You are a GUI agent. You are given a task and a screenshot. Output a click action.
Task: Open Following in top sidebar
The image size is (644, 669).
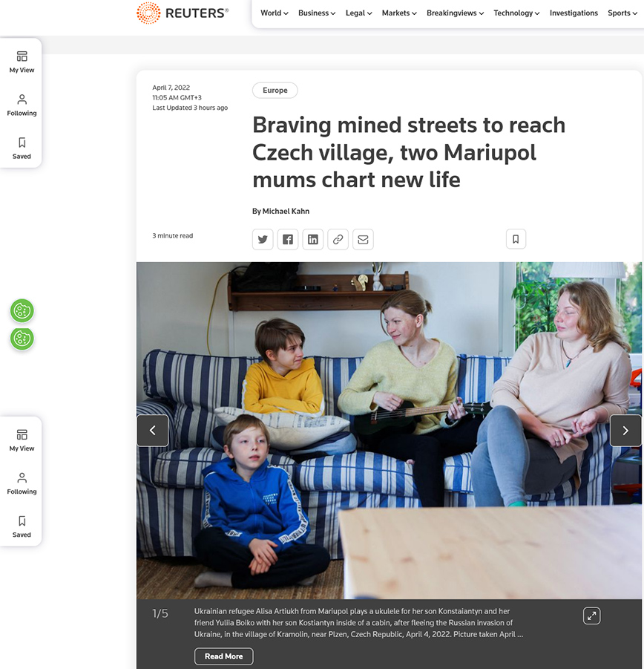point(22,105)
